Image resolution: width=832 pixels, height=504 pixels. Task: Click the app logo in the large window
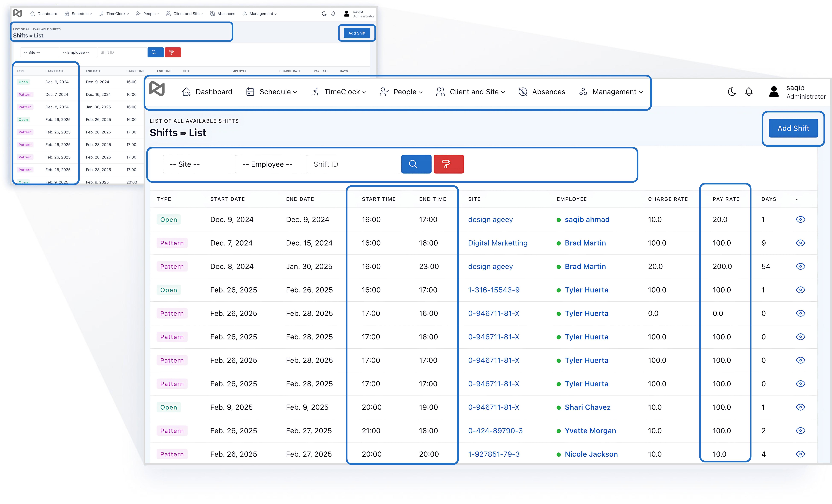pyautogui.click(x=157, y=89)
